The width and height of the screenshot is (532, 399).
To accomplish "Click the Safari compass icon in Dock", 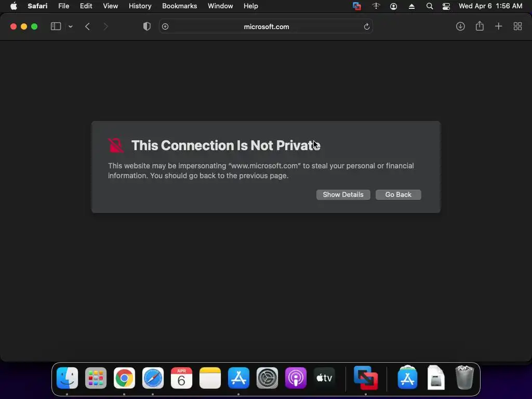I will click(153, 378).
